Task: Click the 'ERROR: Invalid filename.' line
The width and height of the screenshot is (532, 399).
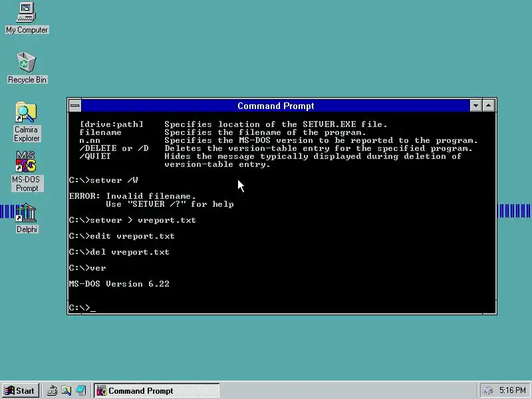Action: (x=132, y=196)
